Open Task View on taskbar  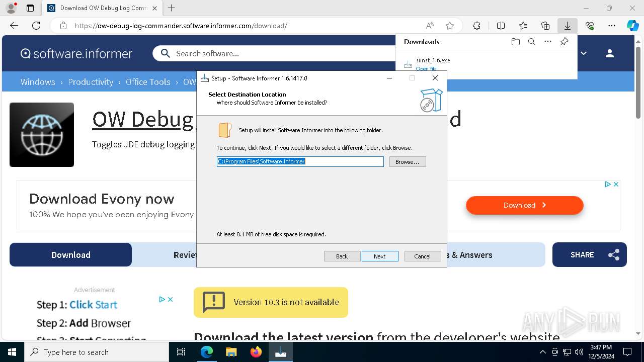click(x=181, y=352)
